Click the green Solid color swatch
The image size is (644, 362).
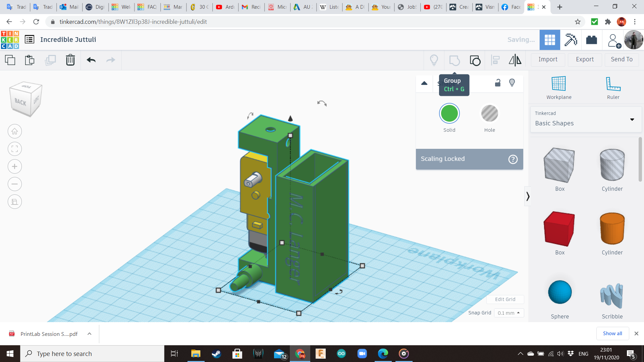click(x=449, y=114)
